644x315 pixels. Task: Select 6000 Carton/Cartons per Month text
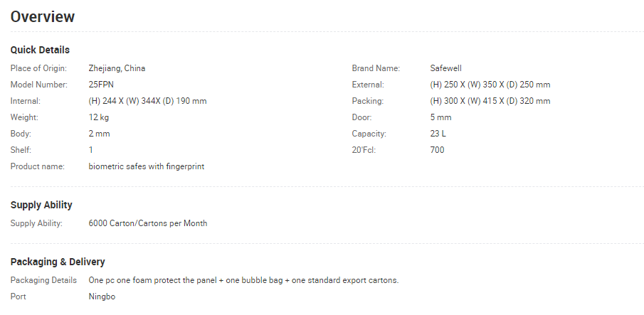point(148,223)
